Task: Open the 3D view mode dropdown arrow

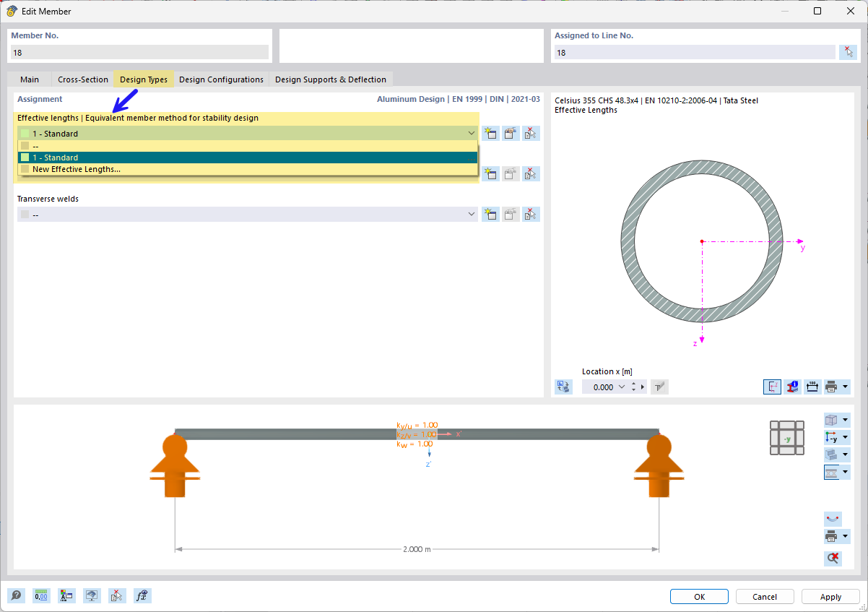Action: (x=846, y=420)
